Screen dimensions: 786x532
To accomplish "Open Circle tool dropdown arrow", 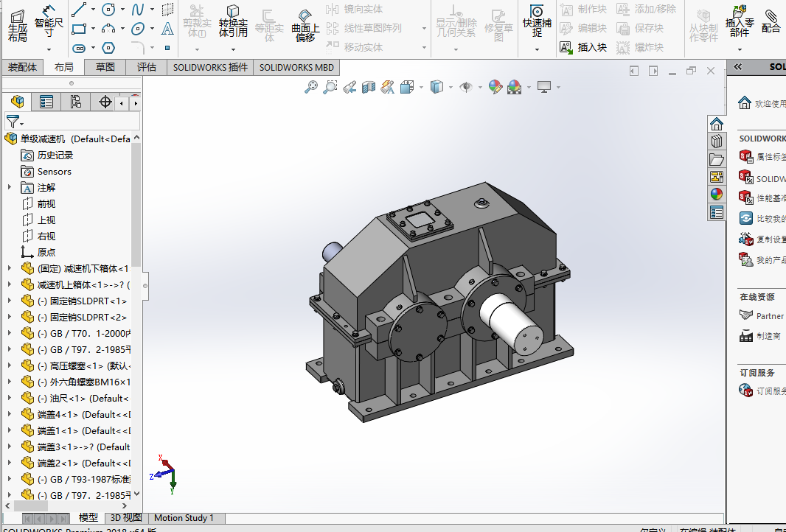I will point(122,10).
